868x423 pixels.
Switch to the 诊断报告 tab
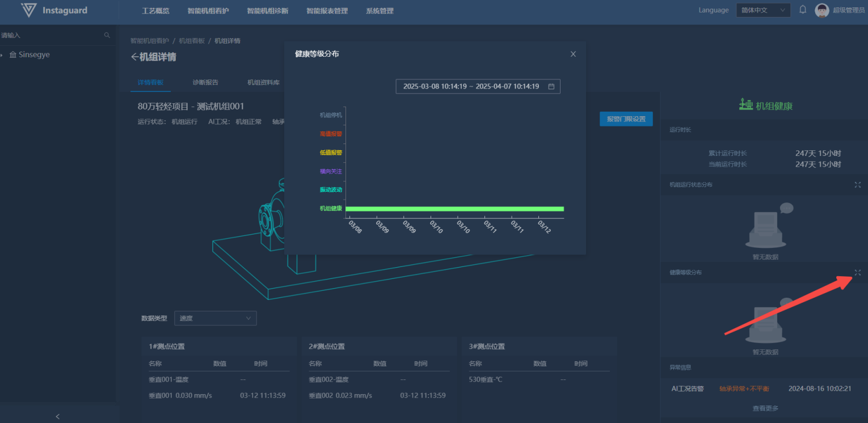tap(205, 82)
